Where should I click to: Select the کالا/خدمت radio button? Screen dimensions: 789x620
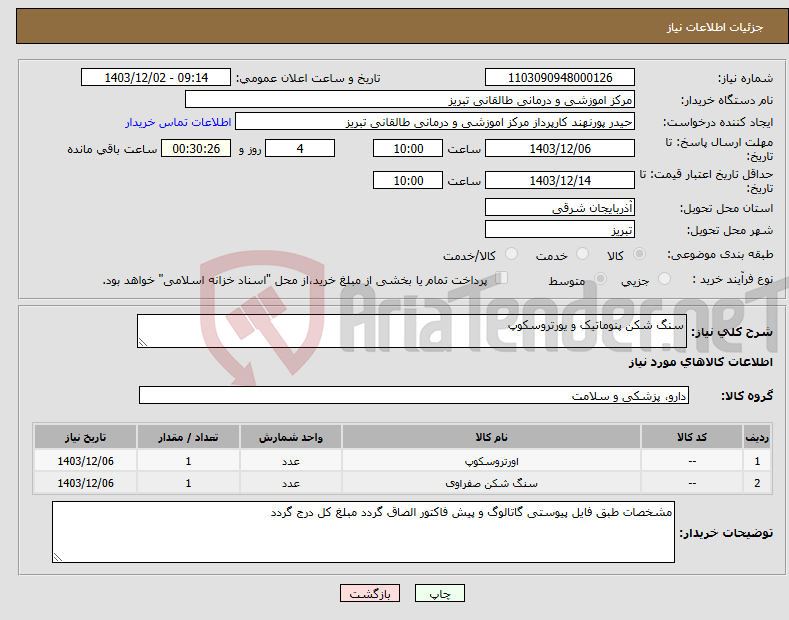[x=511, y=254]
